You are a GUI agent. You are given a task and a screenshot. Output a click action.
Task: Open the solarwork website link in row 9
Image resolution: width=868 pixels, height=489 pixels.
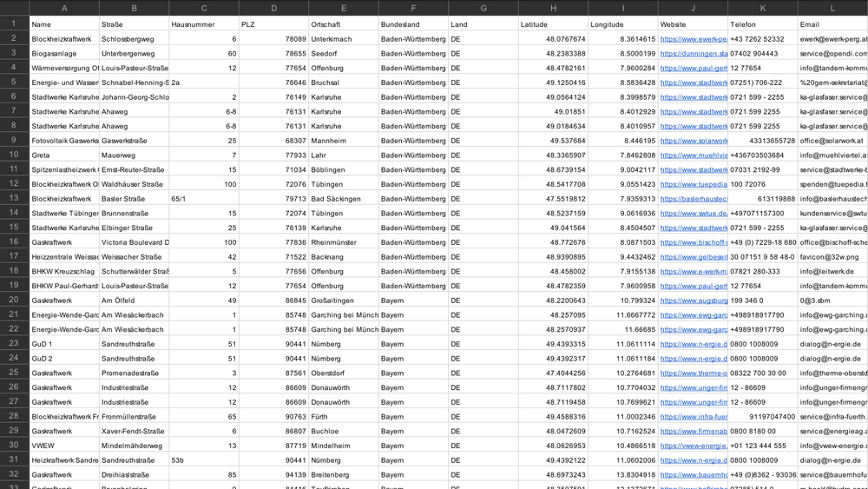pos(694,141)
